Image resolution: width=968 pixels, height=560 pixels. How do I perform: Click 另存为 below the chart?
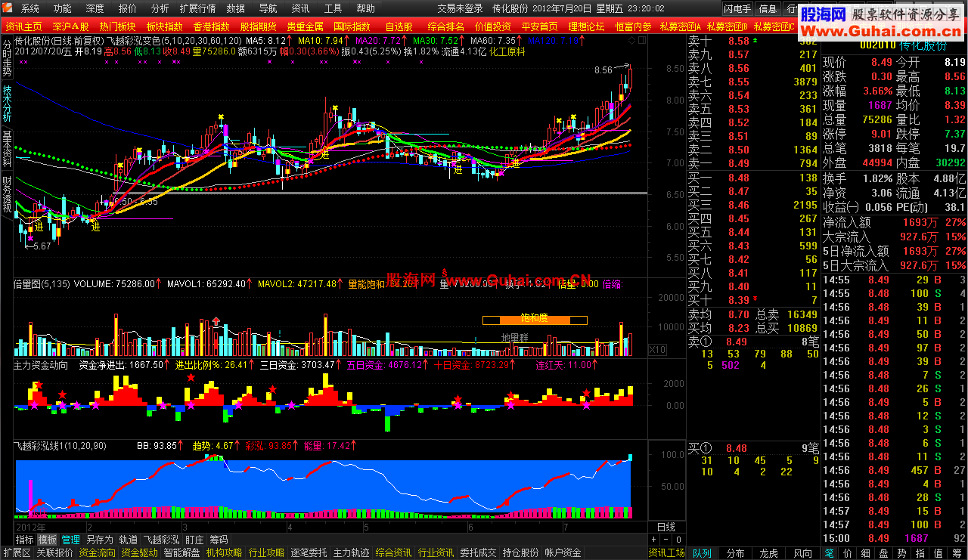[x=99, y=540]
